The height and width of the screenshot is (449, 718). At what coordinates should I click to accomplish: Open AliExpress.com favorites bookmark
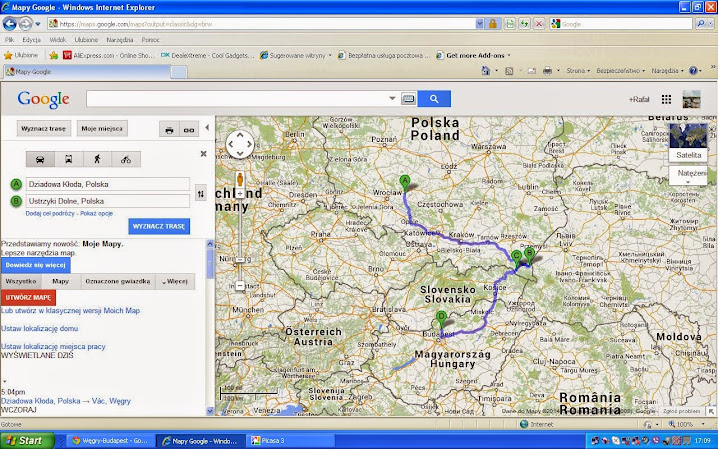pyautogui.click(x=109, y=55)
